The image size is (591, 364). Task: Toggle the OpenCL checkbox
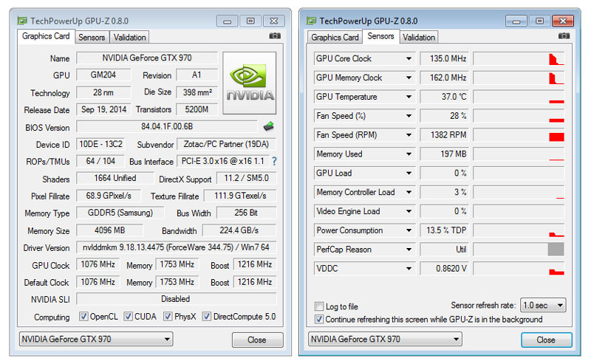click(83, 317)
